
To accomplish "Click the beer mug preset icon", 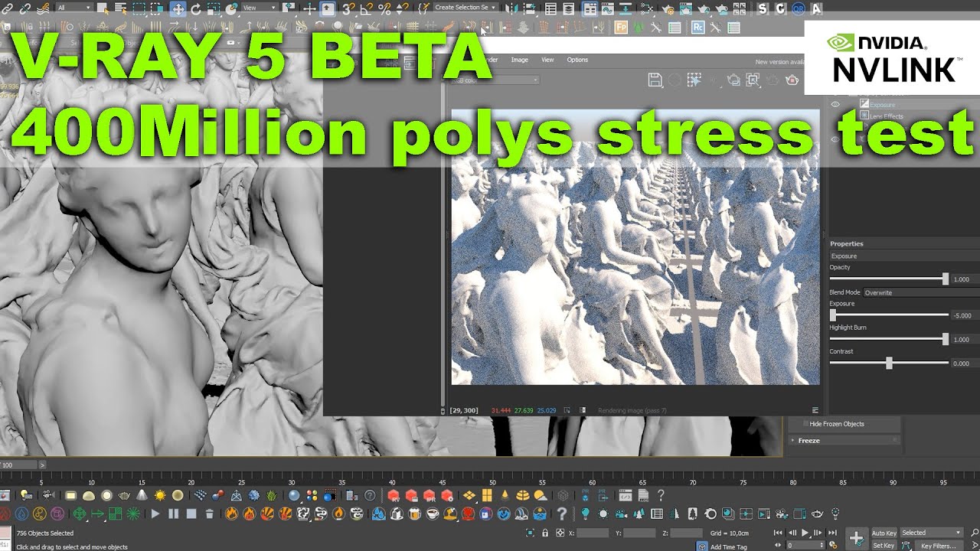I will pos(414,514).
